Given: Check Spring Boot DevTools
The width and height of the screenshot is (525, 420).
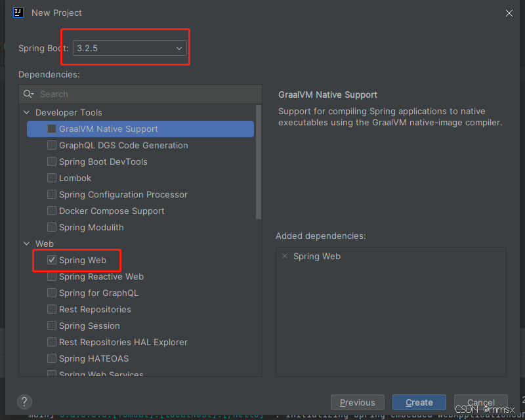Looking at the screenshot, I should 52,162.
